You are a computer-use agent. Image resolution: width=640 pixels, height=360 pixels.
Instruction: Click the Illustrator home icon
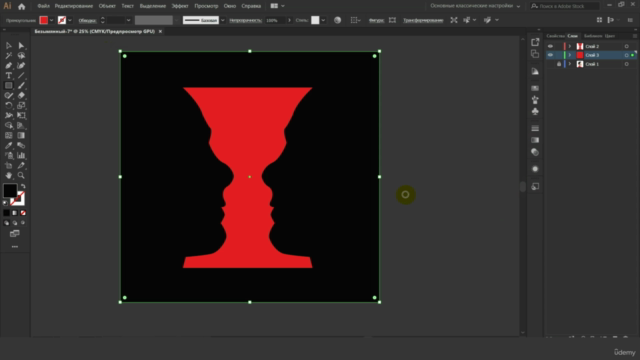click(x=22, y=6)
